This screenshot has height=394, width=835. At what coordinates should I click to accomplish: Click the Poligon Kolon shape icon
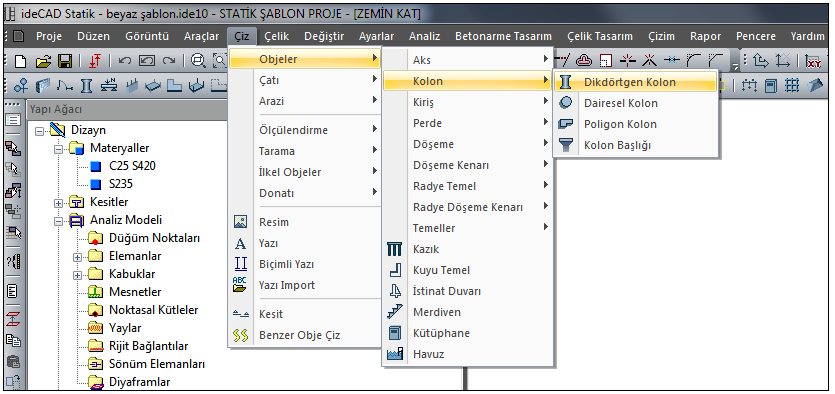(x=566, y=124)
